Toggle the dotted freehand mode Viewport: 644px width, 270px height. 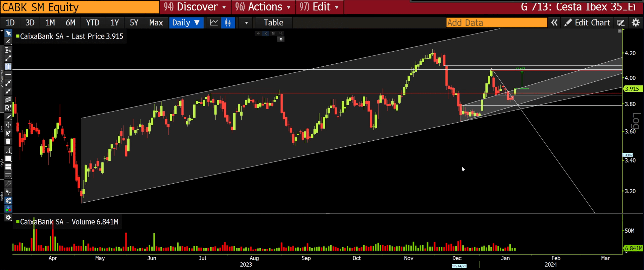point(8,184)
